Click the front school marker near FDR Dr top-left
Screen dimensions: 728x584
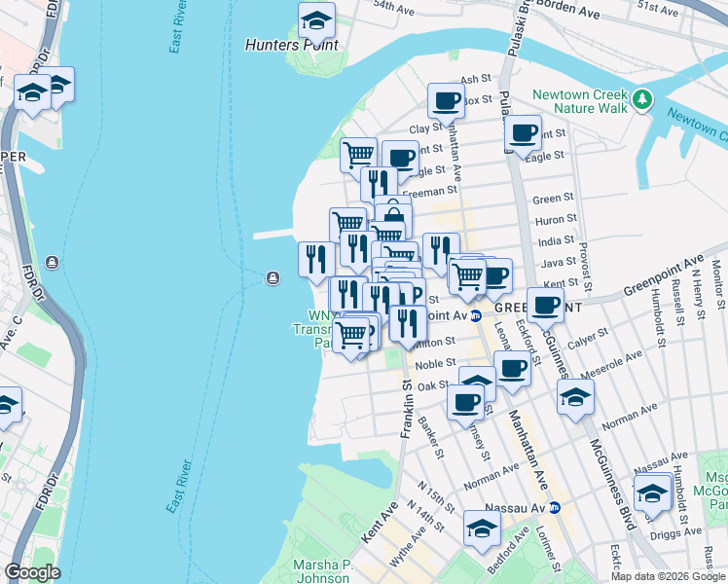coord(32,94)
